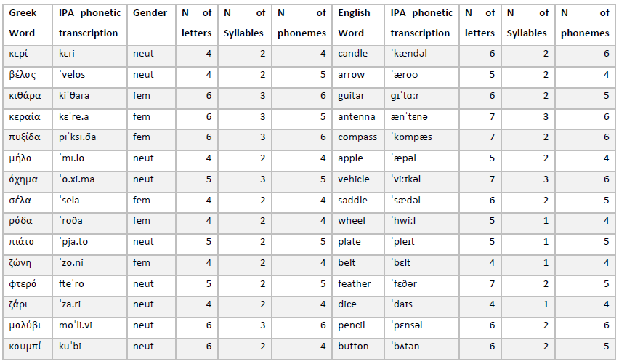
Task: Click the English word "plate"
Action: [x=349, y=242]
